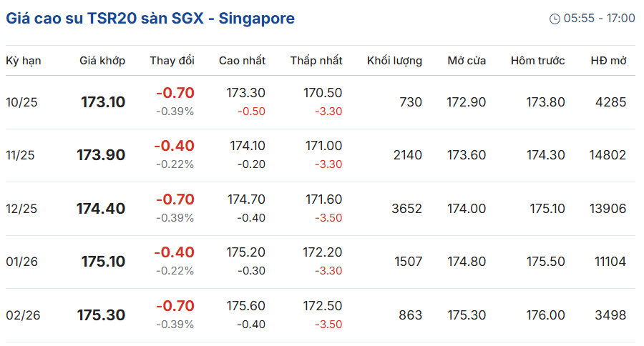The image size is (644, 346).
Task: Open the 10/25 contract row
Action: point(321,102)
